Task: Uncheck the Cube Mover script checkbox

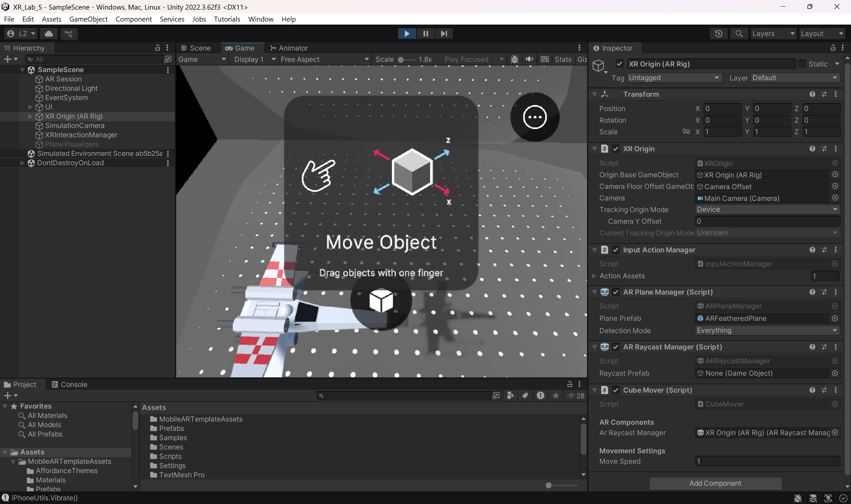Action: pos(616,390)
